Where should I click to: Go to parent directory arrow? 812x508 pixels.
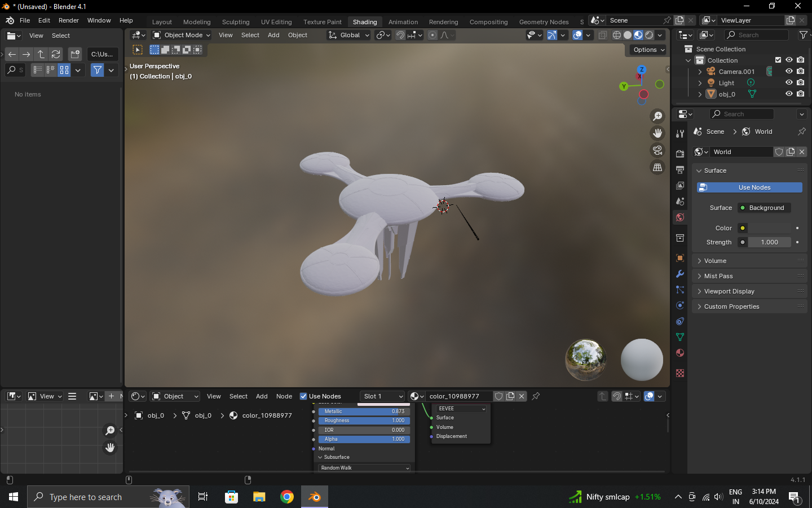[x=41, y=54]
